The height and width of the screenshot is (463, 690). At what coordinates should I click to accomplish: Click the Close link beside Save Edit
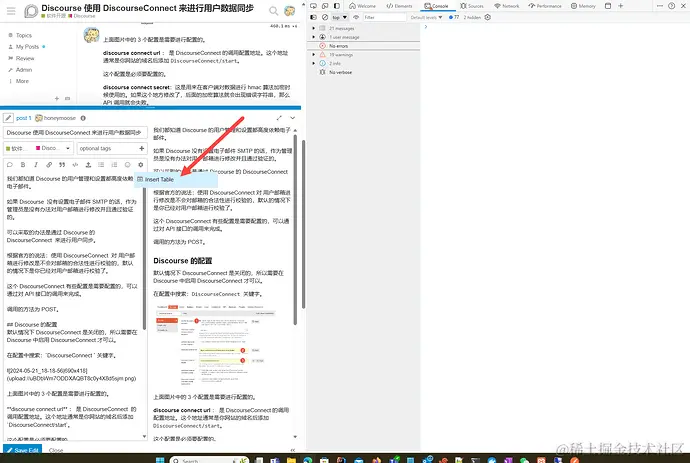coord(56,450)
